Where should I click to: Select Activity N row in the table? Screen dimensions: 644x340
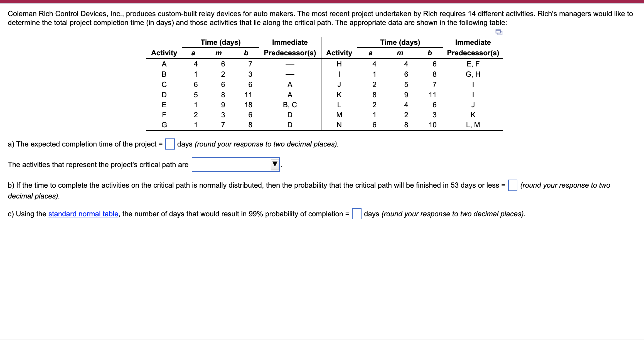click(x=339, y=125)
